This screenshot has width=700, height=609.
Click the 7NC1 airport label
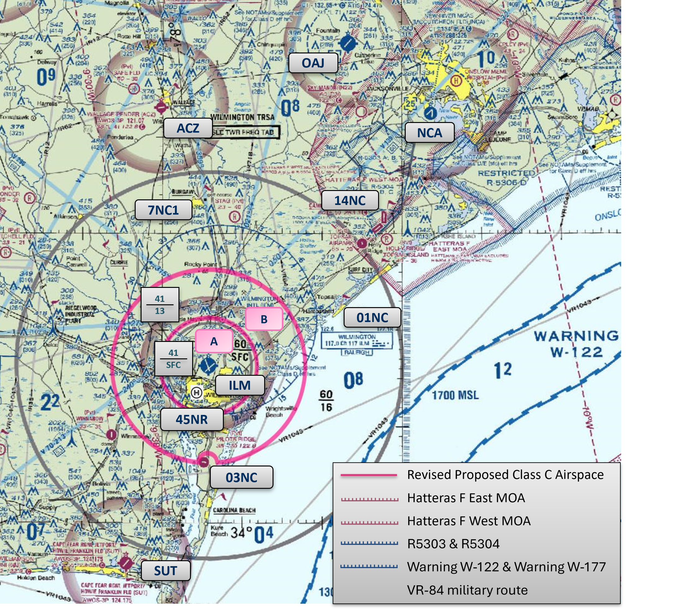163,210
